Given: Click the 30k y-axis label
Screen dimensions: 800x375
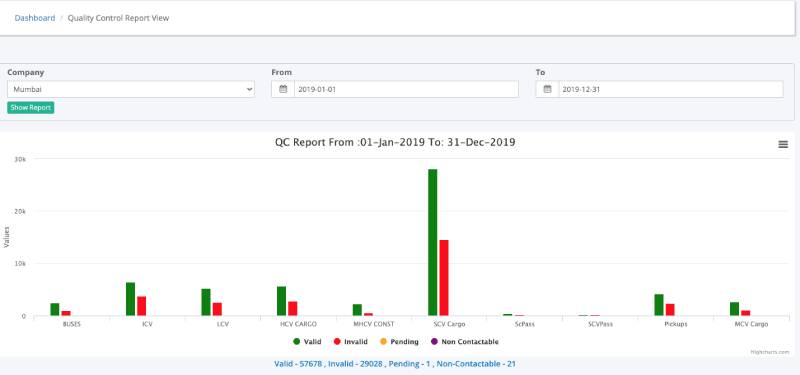Looking at the screenshot, I should pyautogui.click(x=20, y=159).
